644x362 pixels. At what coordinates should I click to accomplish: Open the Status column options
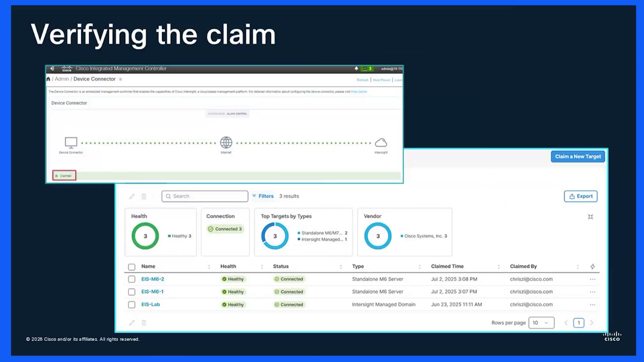click(341, 267)
